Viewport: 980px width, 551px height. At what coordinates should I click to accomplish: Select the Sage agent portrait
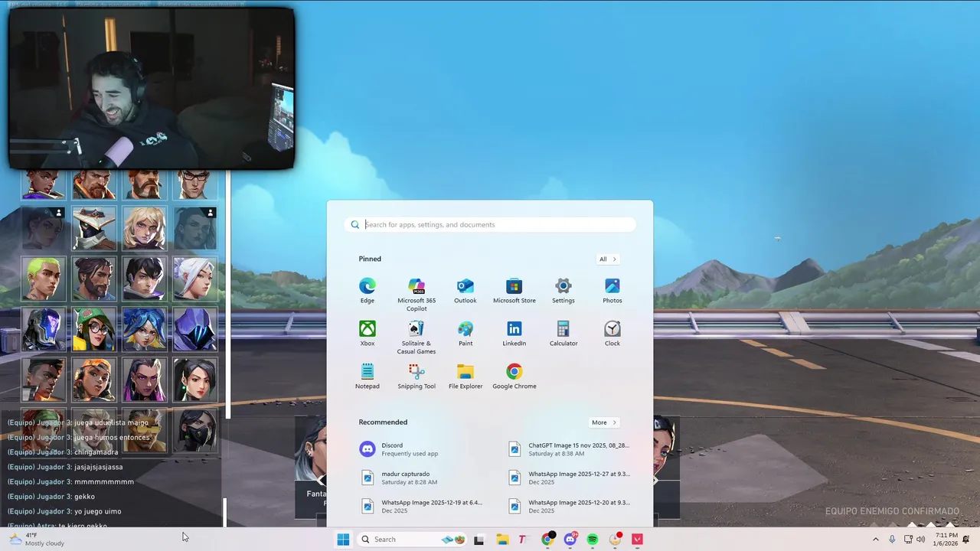[x=195, y=380]
